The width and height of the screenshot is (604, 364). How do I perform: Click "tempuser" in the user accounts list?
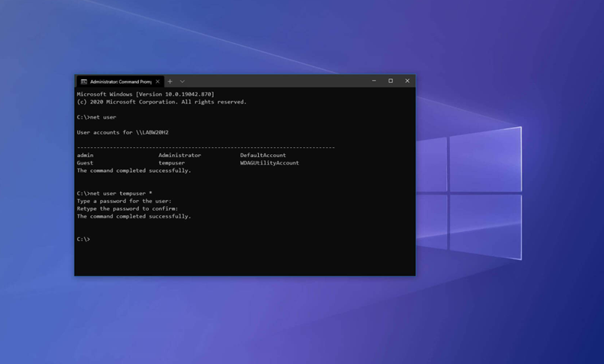point(171,163)
